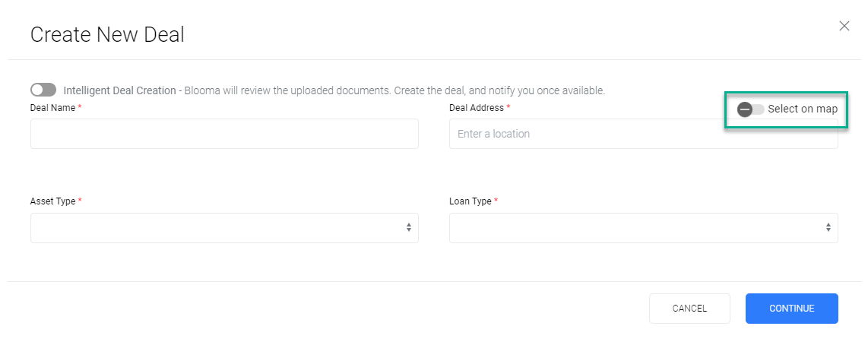This screenshot has width=868, height=342.
Task: Click the 'Select on map' label text
Action: [x=802, y=109]
